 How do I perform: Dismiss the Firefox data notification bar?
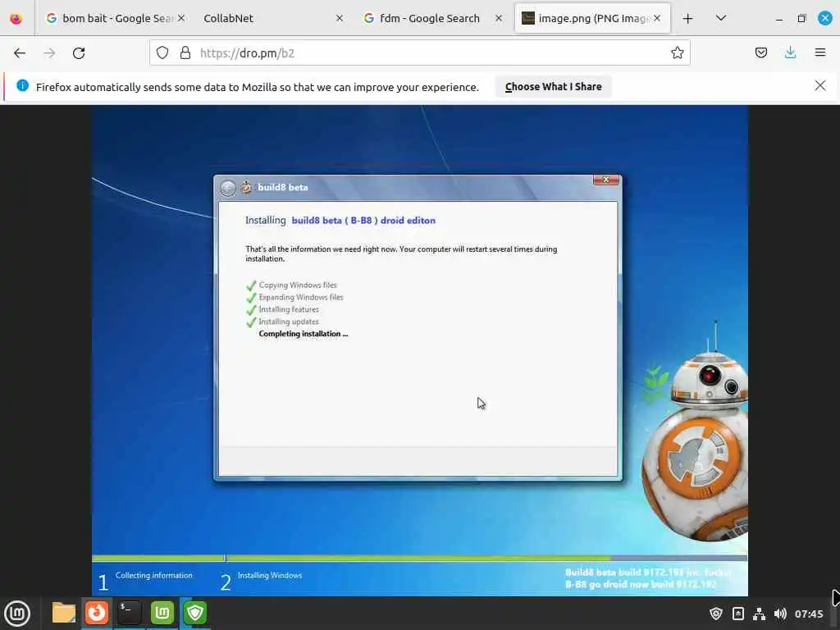820,85
